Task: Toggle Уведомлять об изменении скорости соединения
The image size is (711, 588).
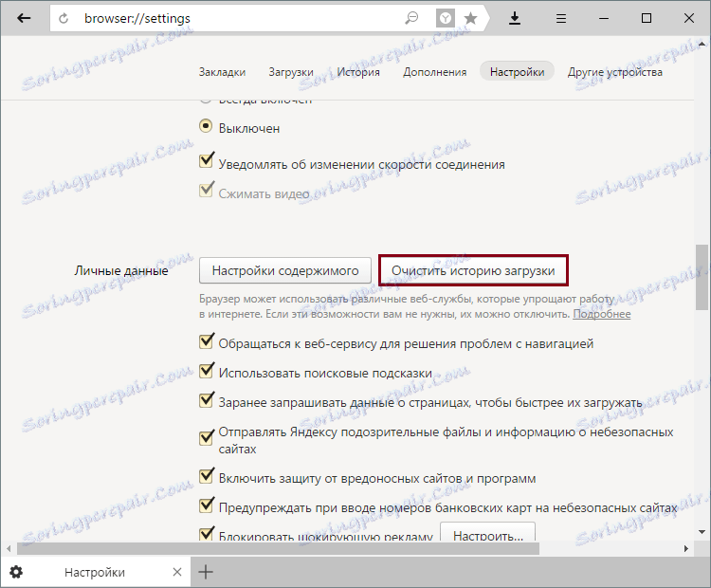Action: [207, 160]
